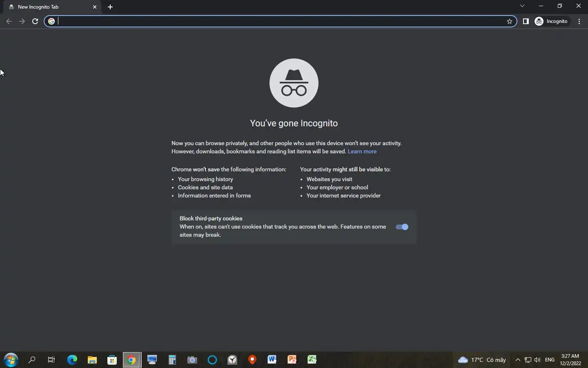588x368 pixels.
Task: Bookmark this tab with the star icon
Action: coord(510,21)
